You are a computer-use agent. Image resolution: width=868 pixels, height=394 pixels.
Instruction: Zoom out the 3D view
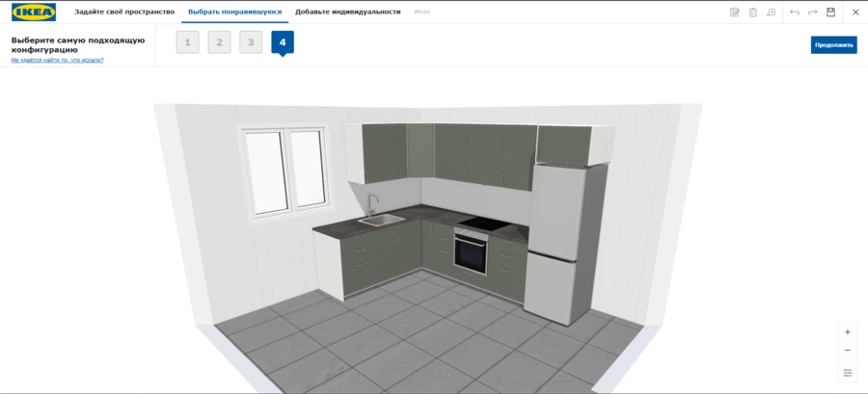coord(848,351)
